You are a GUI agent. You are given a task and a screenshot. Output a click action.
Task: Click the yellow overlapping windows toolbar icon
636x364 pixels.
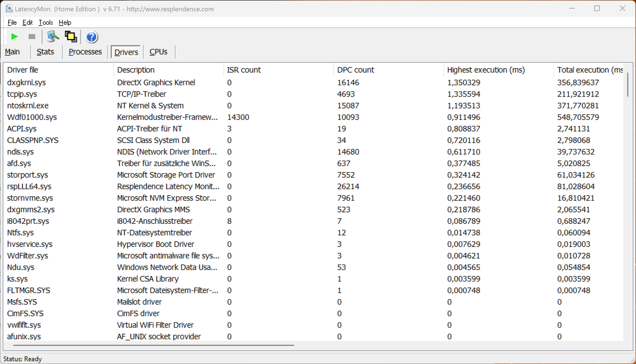[71, 37]
